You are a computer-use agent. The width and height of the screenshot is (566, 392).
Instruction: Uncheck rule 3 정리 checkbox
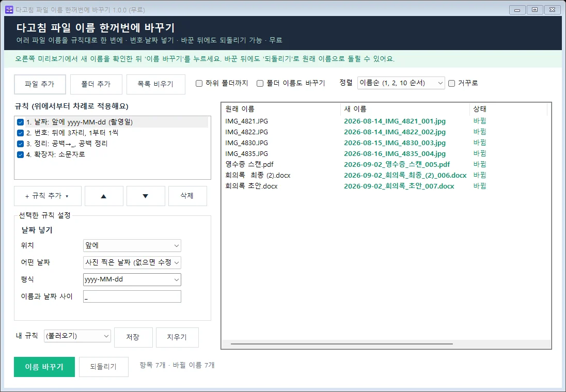pyautogui.click(x=21, y=144)
